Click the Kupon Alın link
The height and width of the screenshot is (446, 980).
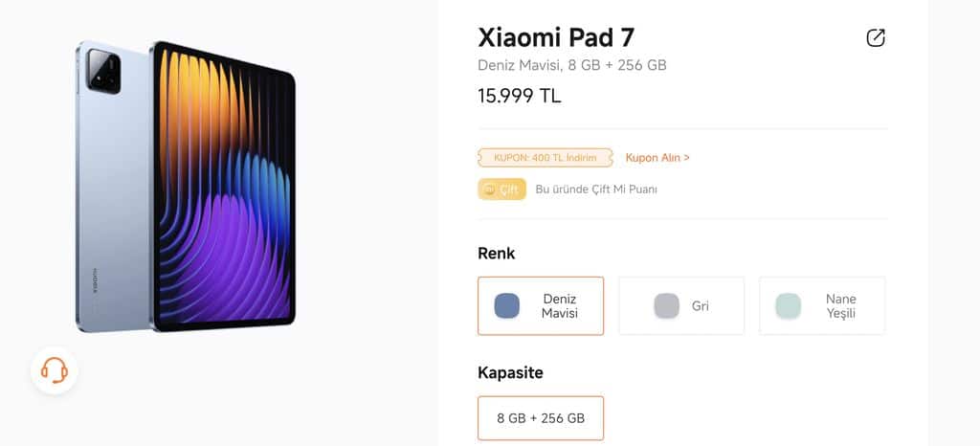[x=657, y=157]
